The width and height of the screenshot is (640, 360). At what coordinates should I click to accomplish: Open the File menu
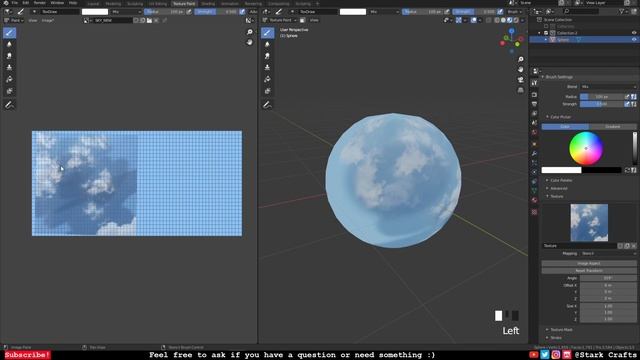(15, 3)
